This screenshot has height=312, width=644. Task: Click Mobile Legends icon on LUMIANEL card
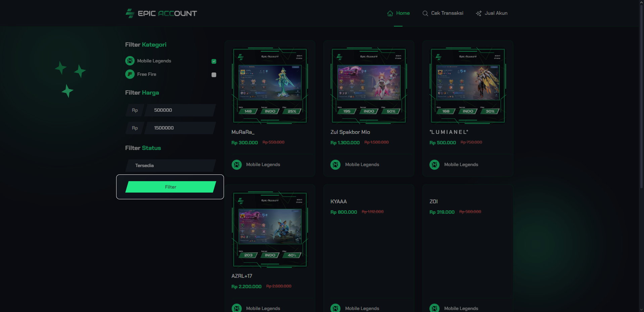pyautogui.click(x=434, y=165)
